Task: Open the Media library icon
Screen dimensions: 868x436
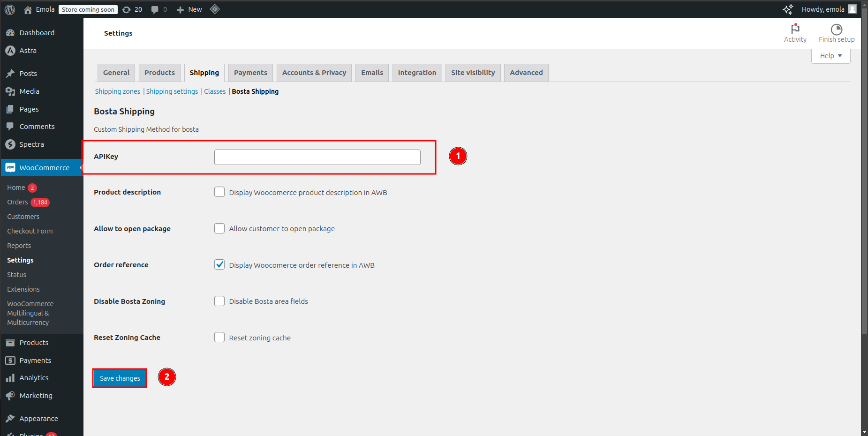Action: [x=10, y=91]
